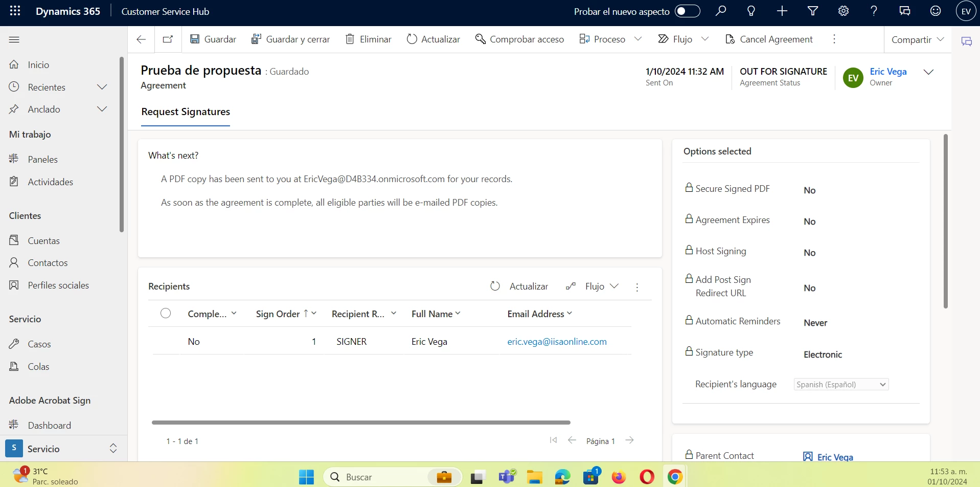Refresh Recipients grid with Actualizar
Image resolution: width=980 pixels, height=487 pixels.
click(519, 286)
